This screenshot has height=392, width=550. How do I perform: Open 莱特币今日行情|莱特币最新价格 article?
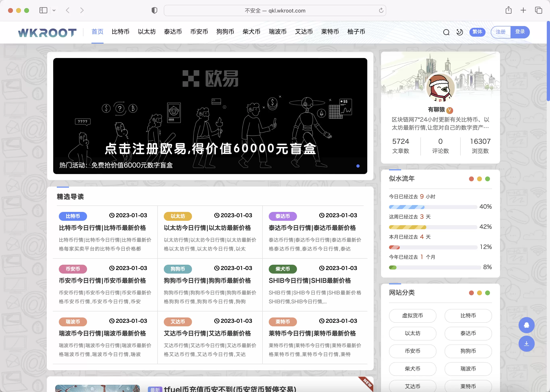click(x=312, y=334)
